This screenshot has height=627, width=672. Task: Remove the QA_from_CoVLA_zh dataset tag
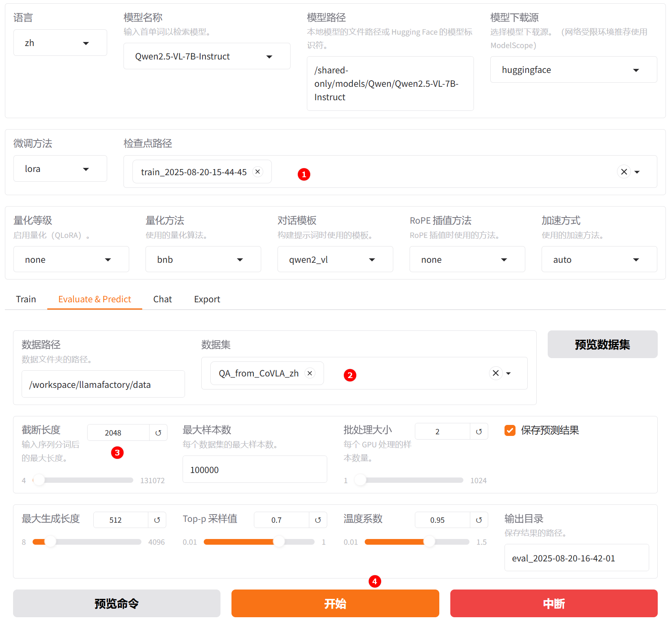point(310,373)
